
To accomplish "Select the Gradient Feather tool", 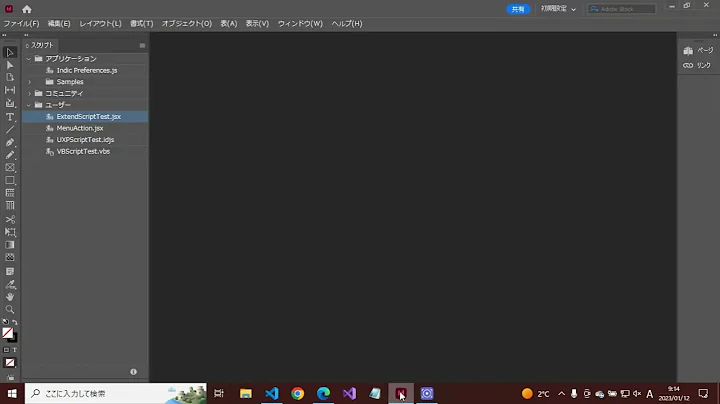I will 10,258.
